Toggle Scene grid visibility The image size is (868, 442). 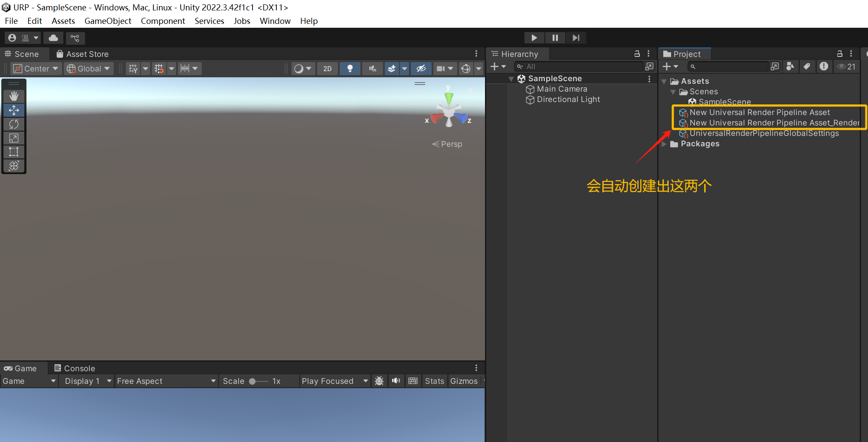pyautogui.click(x=133, y=69)
